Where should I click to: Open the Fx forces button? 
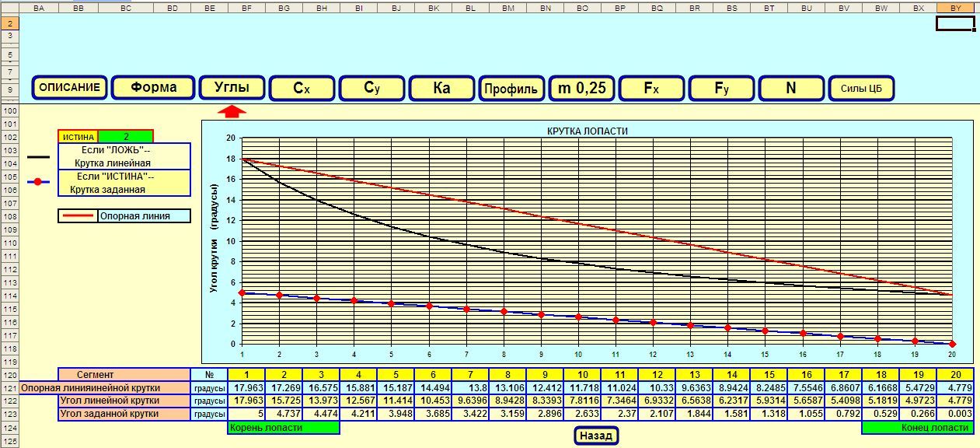point(651,89)
